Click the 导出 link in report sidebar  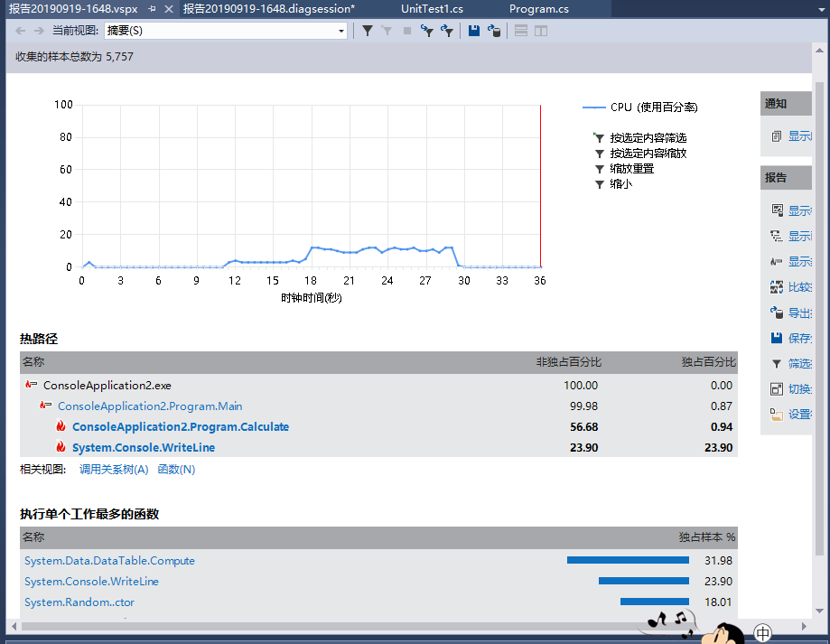pos(799,313)
